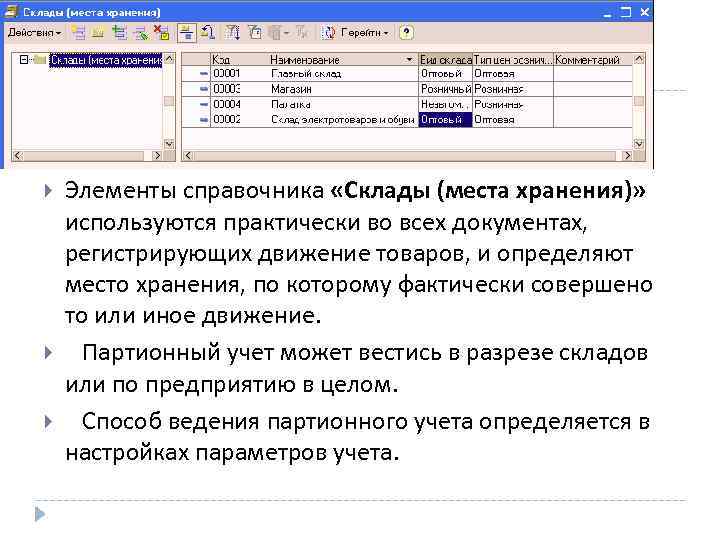Maximize the Склады window
The width and height of the screenshot is (720, 540).
[625, 12]
